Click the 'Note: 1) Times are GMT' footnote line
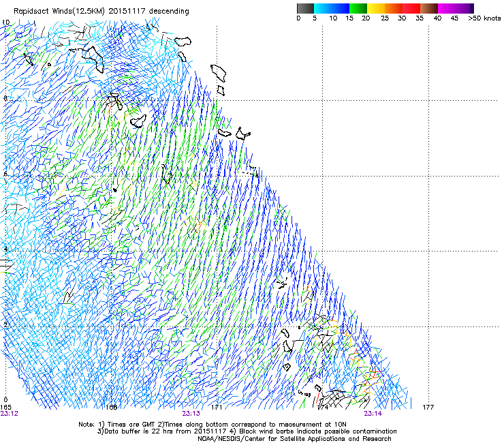The width and height of the screenshot is (504, 443). point(212,425)
